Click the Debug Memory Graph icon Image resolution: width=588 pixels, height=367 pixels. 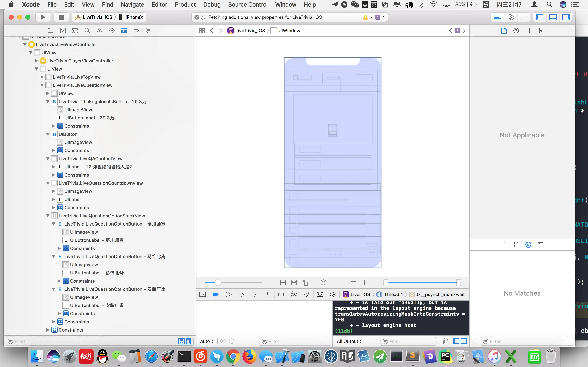click(294, 294)
